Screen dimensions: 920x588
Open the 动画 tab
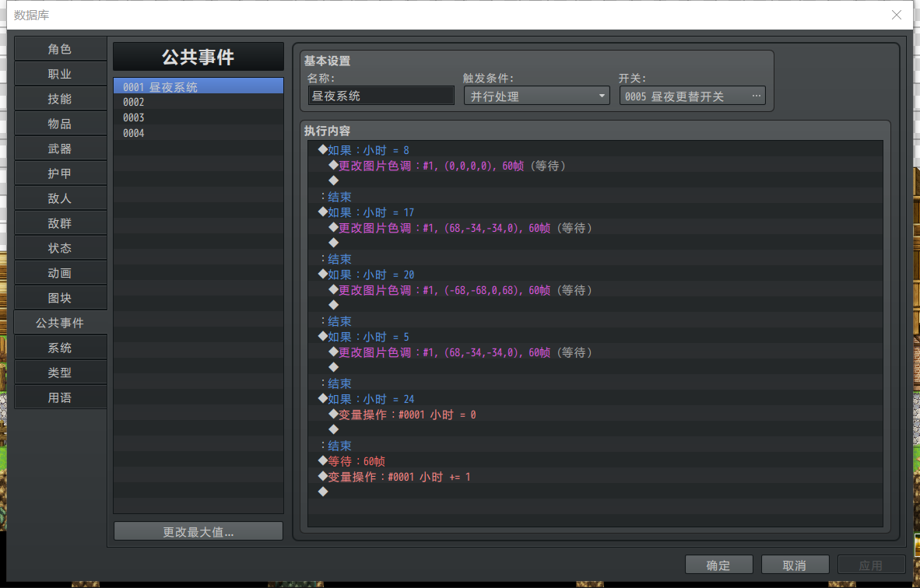(61, 273)
